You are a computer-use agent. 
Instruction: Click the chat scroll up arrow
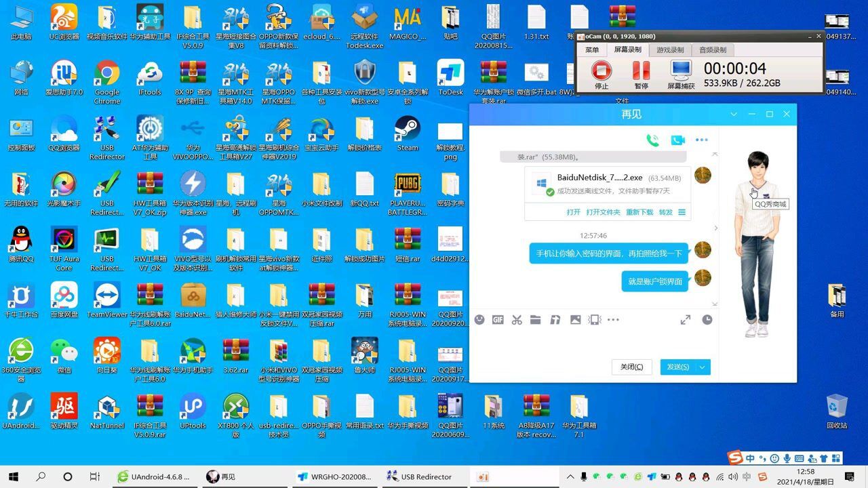click(x=714, y=155)
